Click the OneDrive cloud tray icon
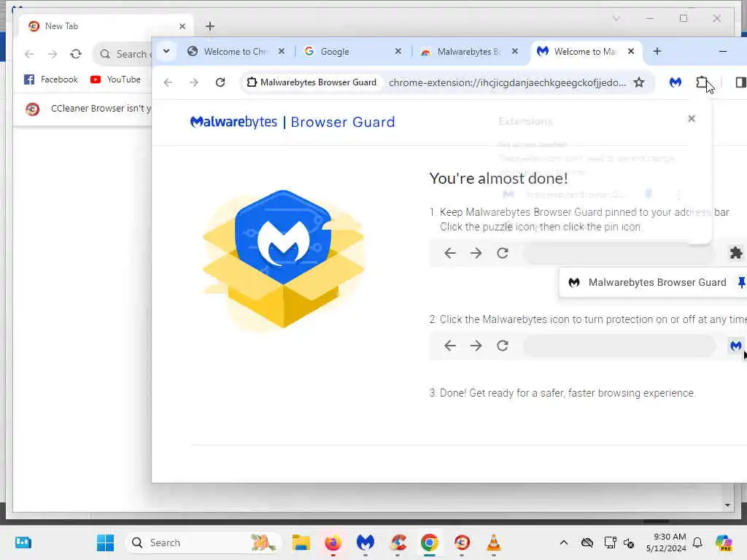This screenshot has height=560, width=747. click(587, 542)
